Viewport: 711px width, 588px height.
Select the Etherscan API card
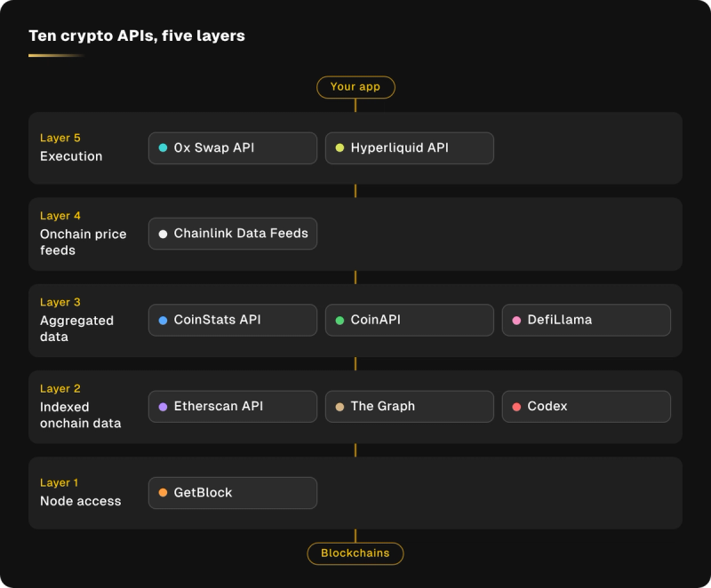pyautogui.click(x=233, y=406)
